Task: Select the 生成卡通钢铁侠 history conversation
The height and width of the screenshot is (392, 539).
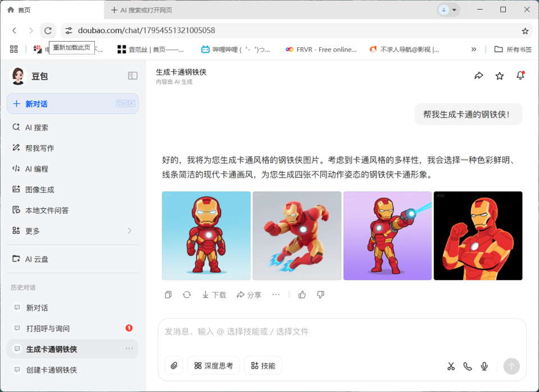Action: coord(72,349)
